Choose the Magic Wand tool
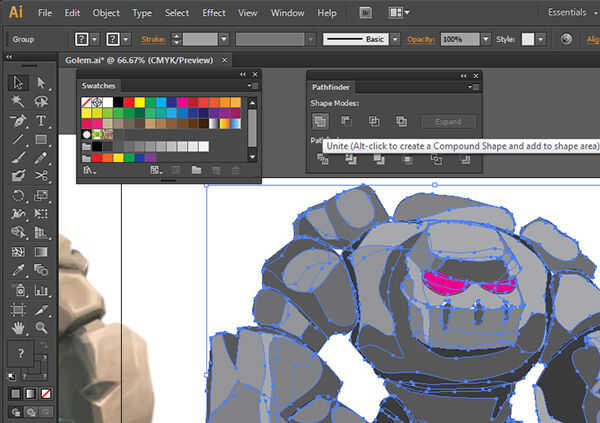 pos(19,102)
